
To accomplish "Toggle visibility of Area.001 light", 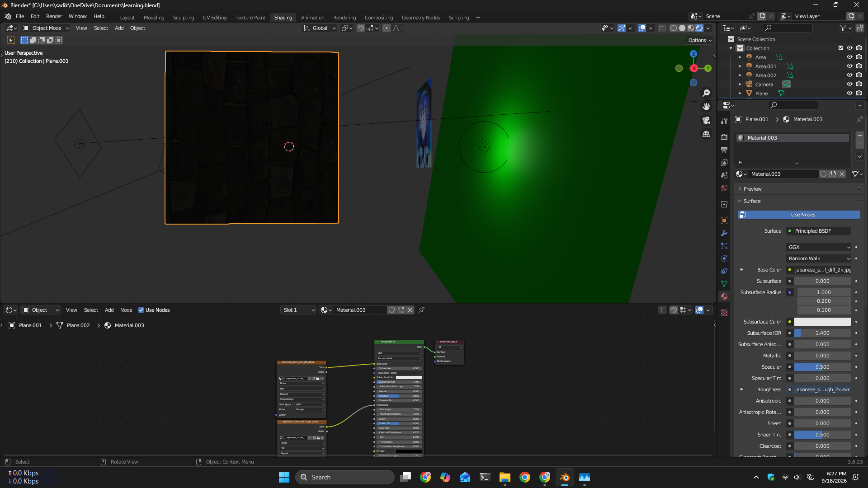I will click(849, 66).
